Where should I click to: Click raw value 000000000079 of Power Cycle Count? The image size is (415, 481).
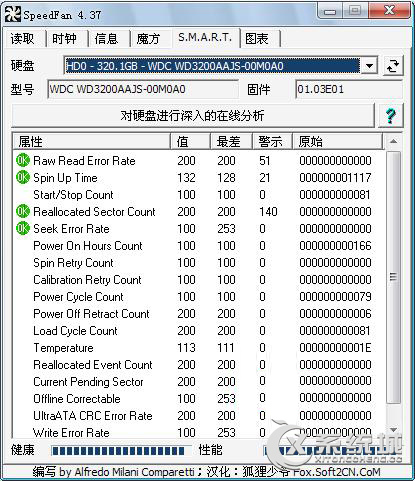[x=335, y=297]
